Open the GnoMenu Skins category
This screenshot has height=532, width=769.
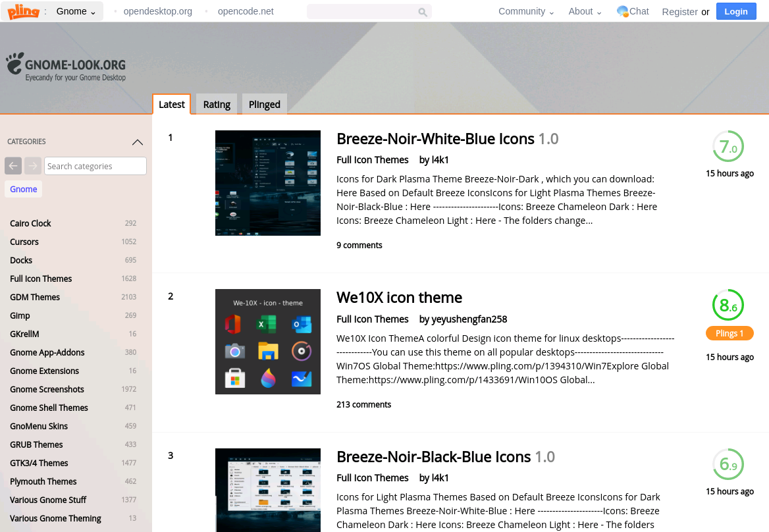point(39,427)
